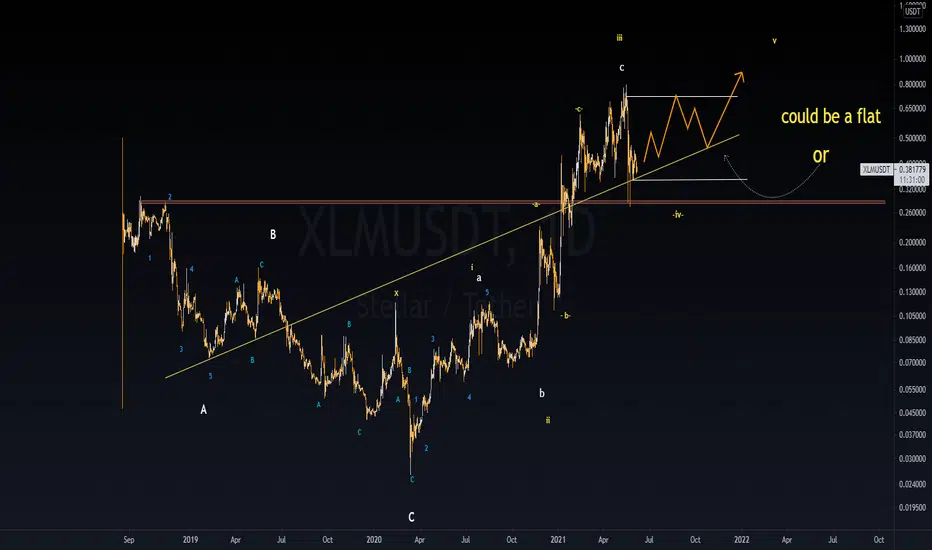Click the 0.085000 price axis label
932x550 pixels.
tap(912, 341)
